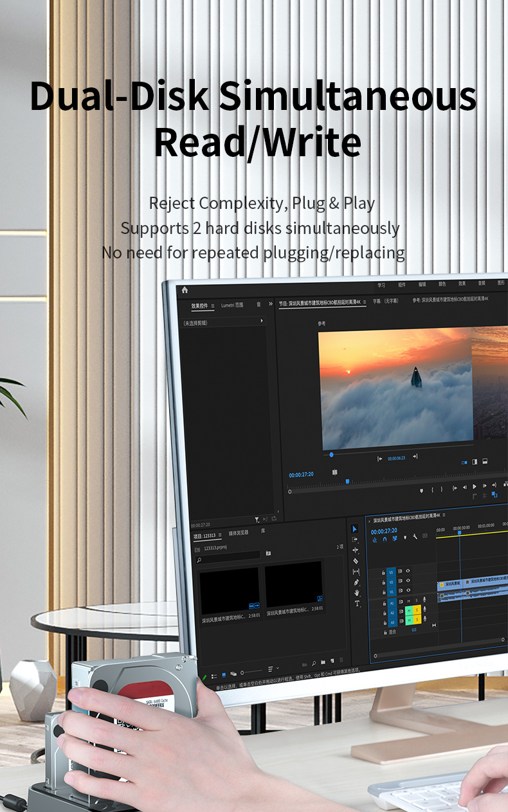Click project panel Freeform View icon

click(x=233, y=674)
